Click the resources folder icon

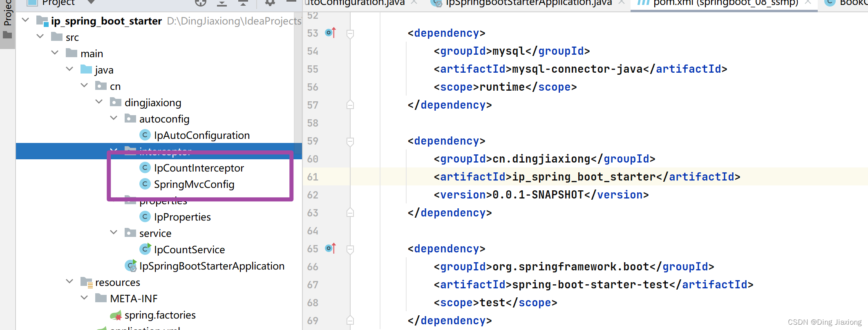click(x=87, y=282)
